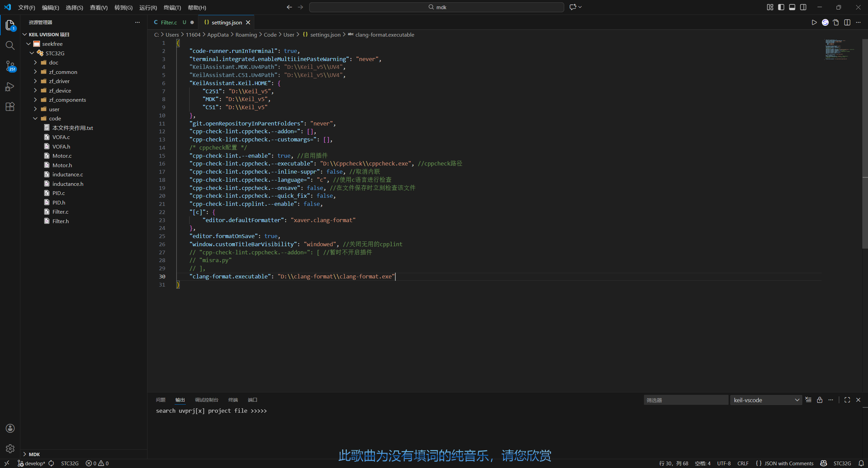Open the remote window indicator

coord(7,463)
